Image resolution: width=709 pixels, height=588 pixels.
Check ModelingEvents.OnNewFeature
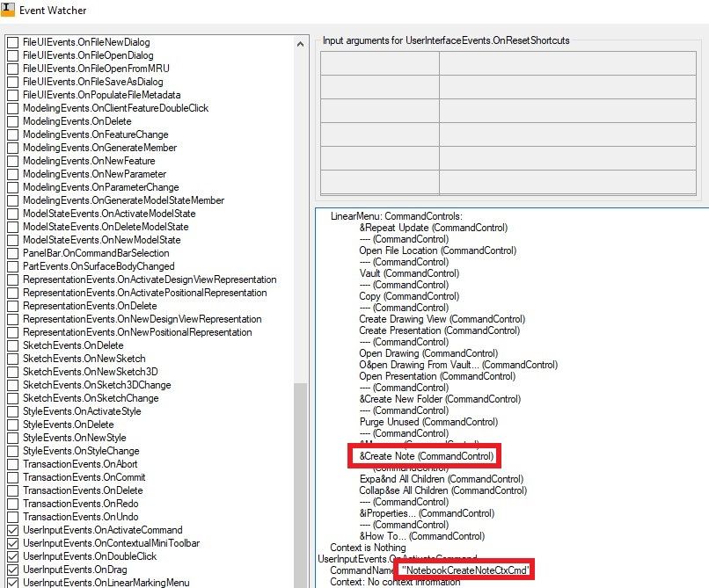[x=12, y=161]
